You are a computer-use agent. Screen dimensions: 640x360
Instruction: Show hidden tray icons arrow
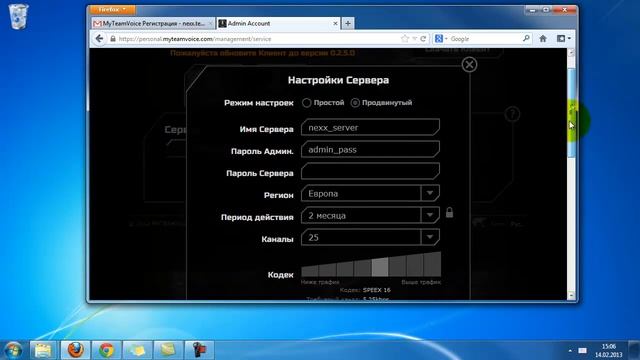click(x=570, y=351)
